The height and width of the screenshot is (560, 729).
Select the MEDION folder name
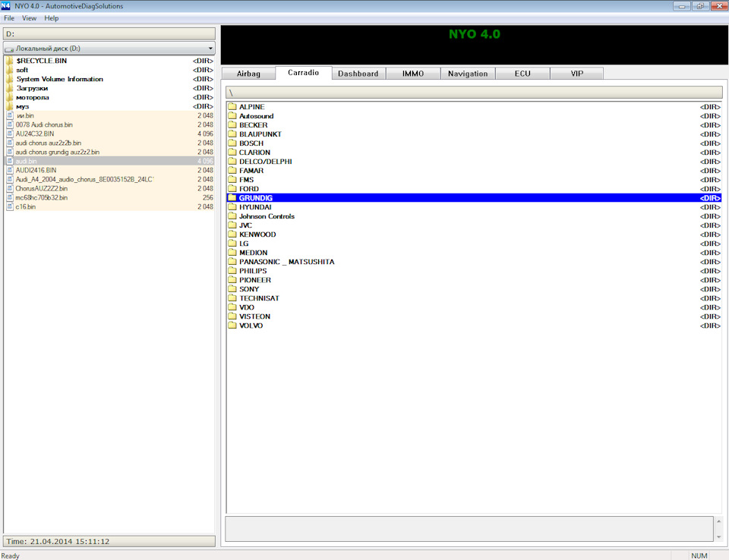pyautogui.click(x=254, y=253)
